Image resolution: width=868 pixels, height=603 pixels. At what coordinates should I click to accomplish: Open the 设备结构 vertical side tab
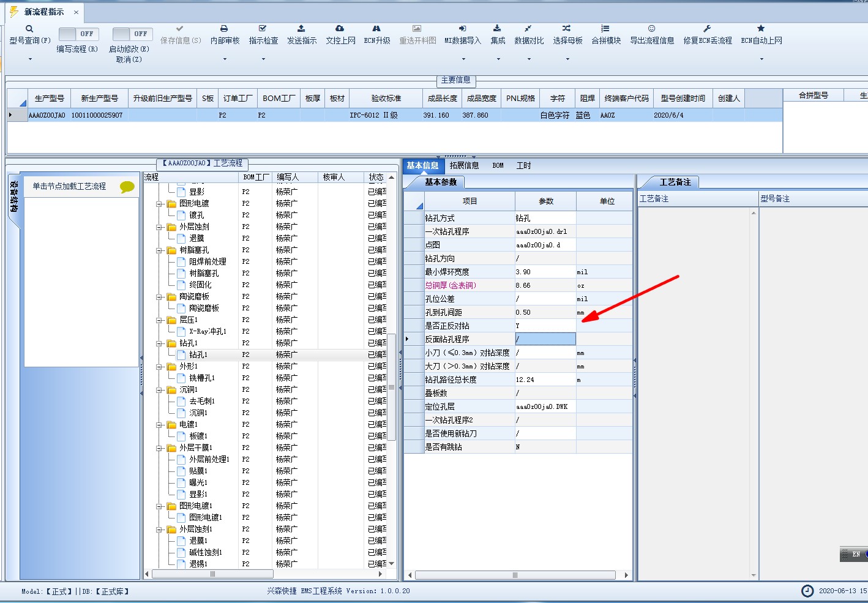click(13, 196)
